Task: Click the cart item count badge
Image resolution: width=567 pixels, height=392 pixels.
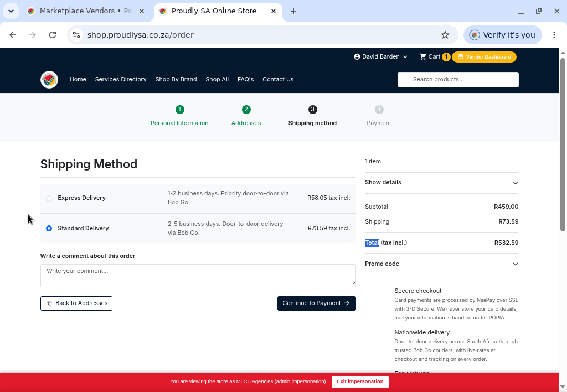Action: pyautogui.click(x=446, y=57)
